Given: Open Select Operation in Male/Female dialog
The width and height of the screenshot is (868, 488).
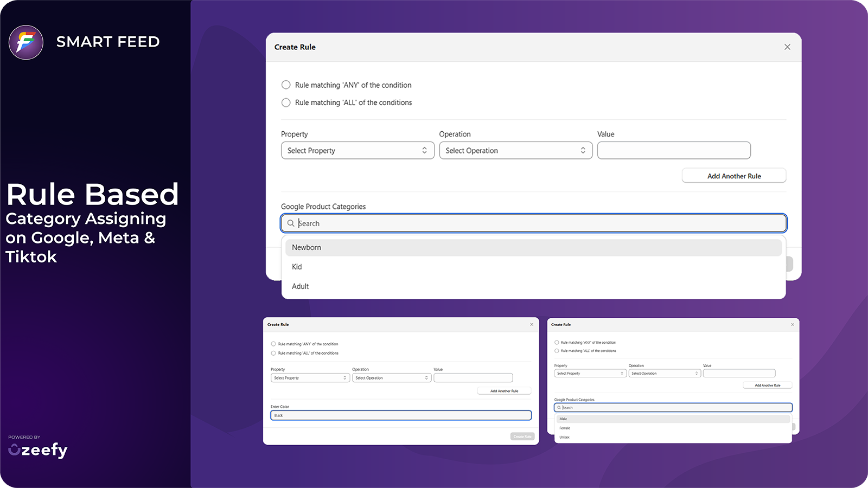Looking at the screenshot, I should point(665,373).
